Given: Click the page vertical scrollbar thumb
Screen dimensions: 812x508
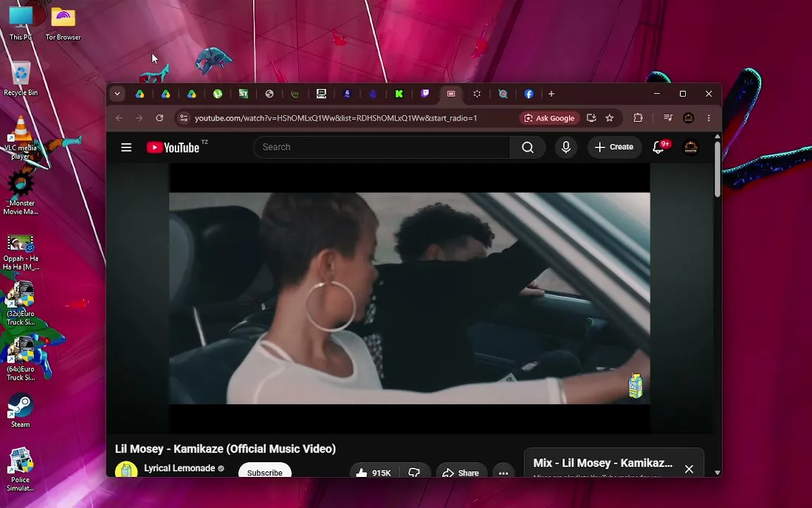Looking at the screenshot, I should point(718,169).
